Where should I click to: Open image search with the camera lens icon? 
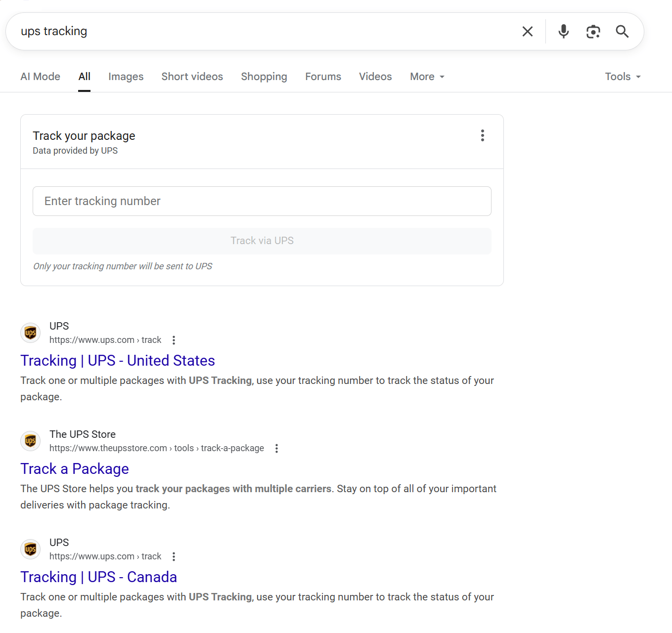593,32
